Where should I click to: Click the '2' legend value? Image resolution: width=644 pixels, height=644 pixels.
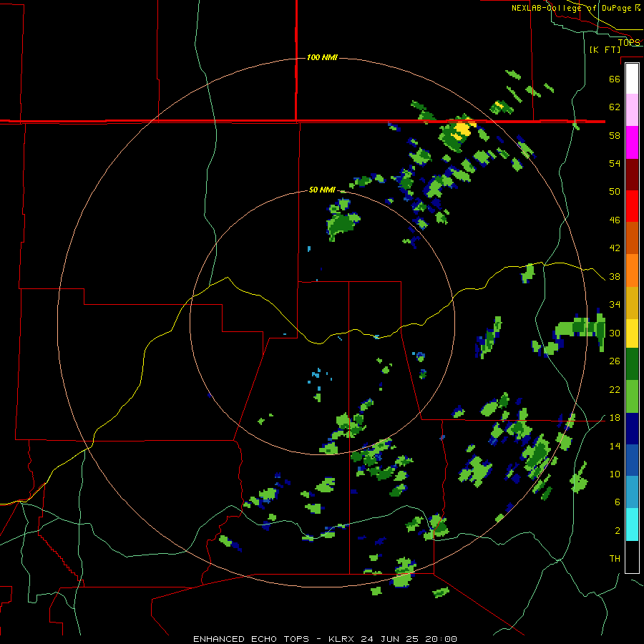(x=618, y=531)
